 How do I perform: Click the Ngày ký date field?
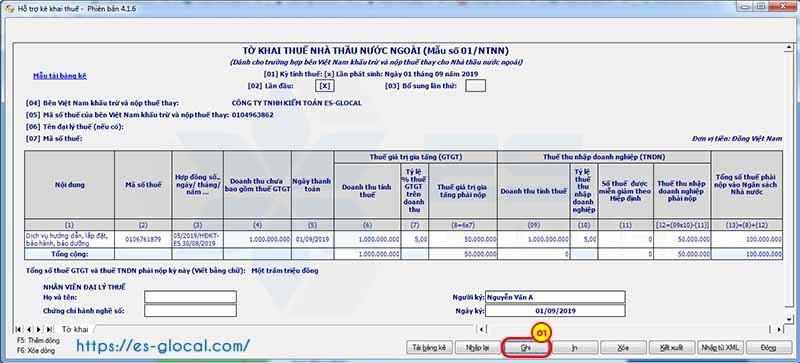[555, 310]
